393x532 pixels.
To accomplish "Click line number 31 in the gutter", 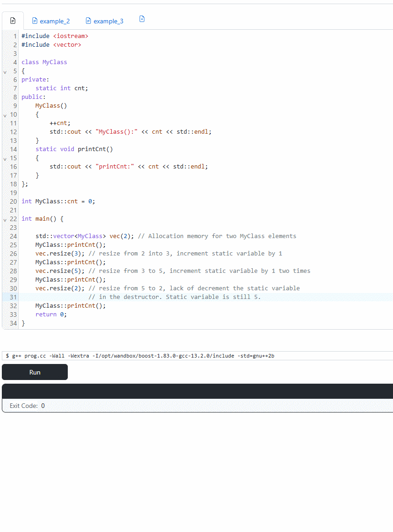I will pyautogui.click(x=13, y=297).
